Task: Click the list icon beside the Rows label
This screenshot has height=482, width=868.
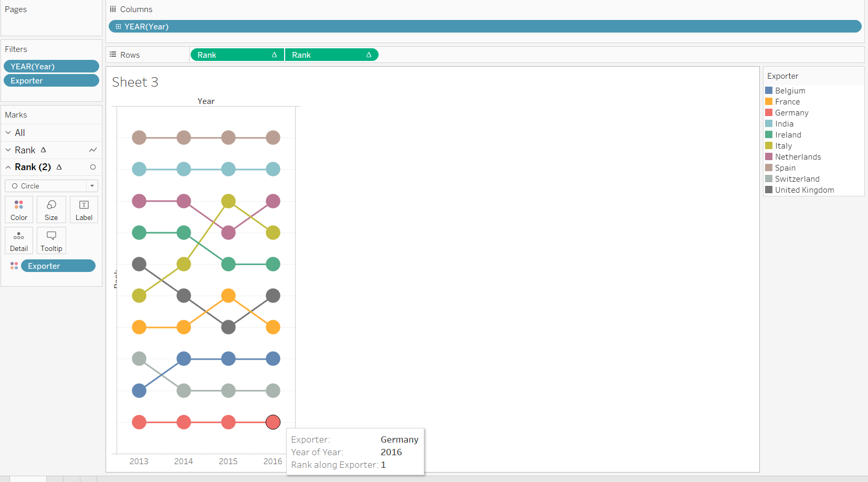Action: pyautogui.click(x=112, y=54)
